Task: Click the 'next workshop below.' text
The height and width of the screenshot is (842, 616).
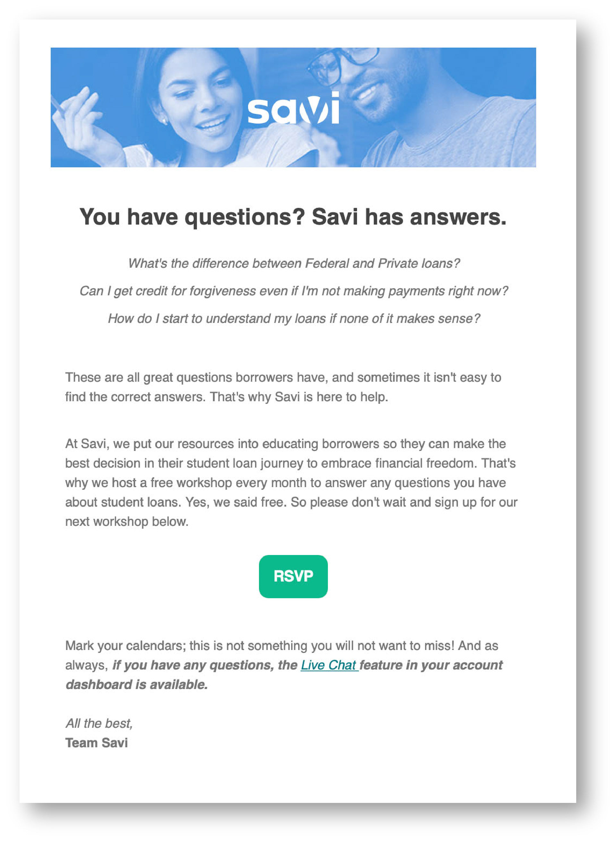Action: (x=127, y=522)
